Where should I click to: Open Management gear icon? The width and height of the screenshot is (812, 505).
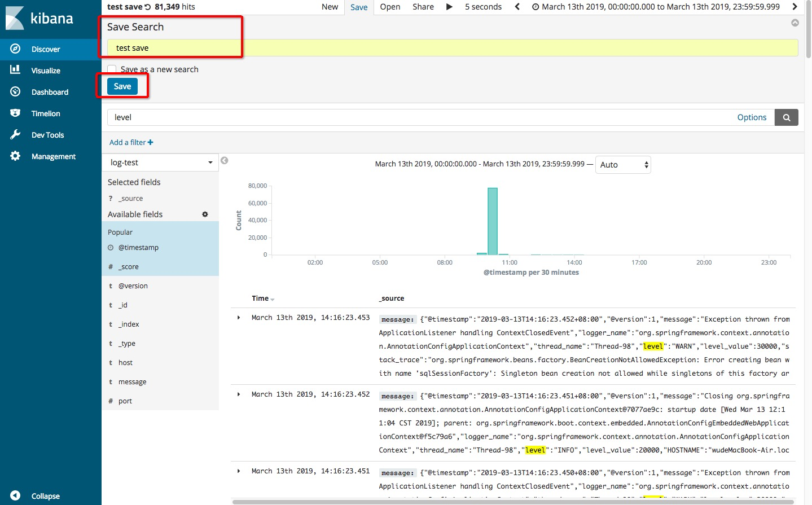coord(15,156)
